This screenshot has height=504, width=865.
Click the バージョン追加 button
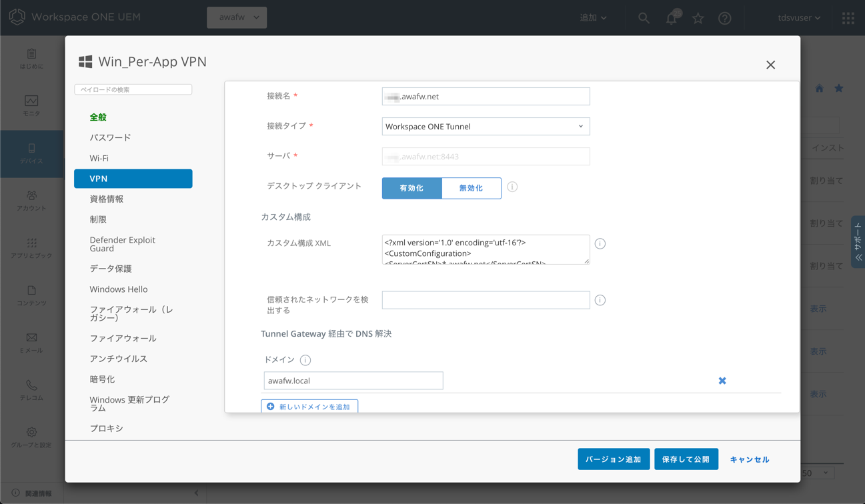click(614, 459)
